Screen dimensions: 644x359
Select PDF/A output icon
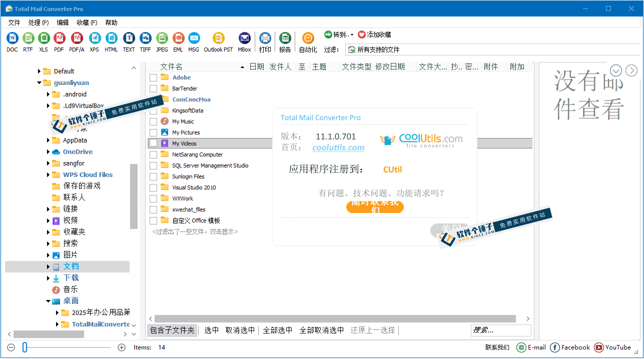(77, 38)
